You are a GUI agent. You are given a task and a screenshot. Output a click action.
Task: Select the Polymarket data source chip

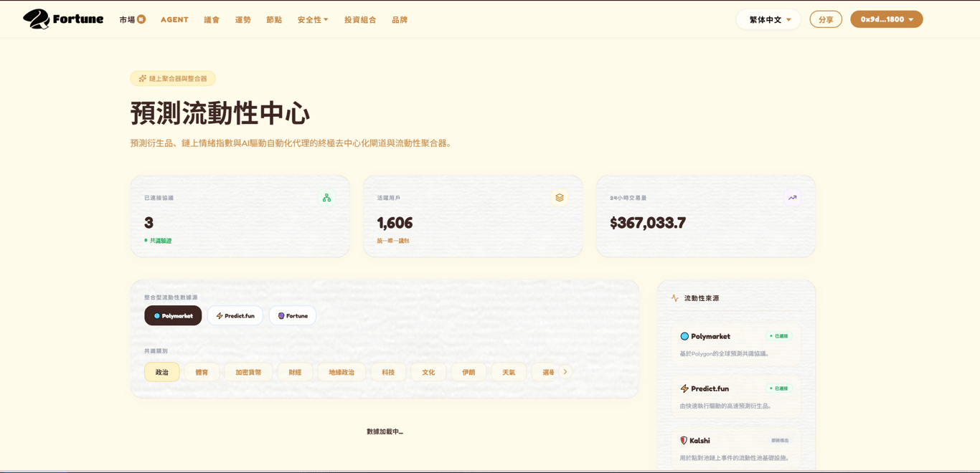(x=173, y=316)
